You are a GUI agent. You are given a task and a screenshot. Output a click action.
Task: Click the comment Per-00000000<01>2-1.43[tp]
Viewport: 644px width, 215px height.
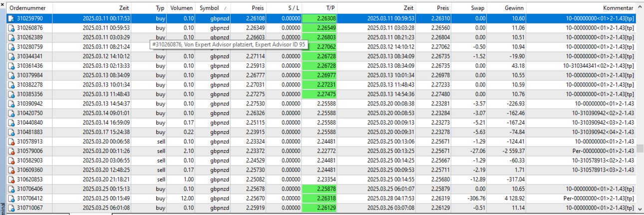pos(599,199)
